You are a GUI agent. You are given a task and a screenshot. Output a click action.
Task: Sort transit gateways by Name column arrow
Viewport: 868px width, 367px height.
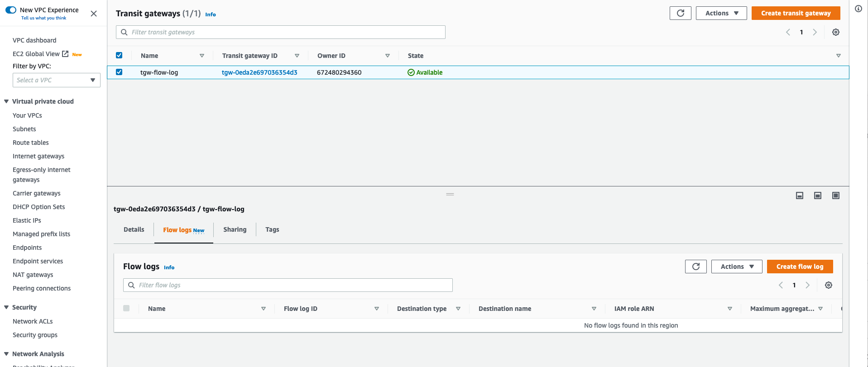point(202,56)
